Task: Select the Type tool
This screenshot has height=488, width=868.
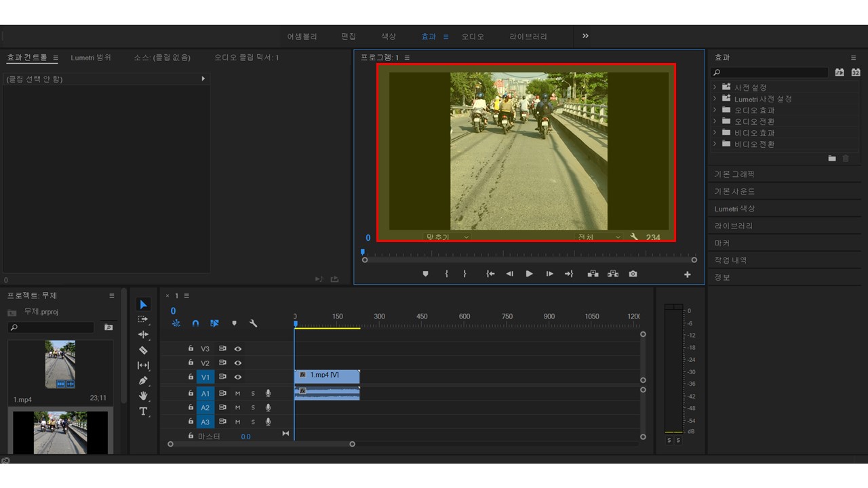Action: pyautogui.click(x=143, y=411)
